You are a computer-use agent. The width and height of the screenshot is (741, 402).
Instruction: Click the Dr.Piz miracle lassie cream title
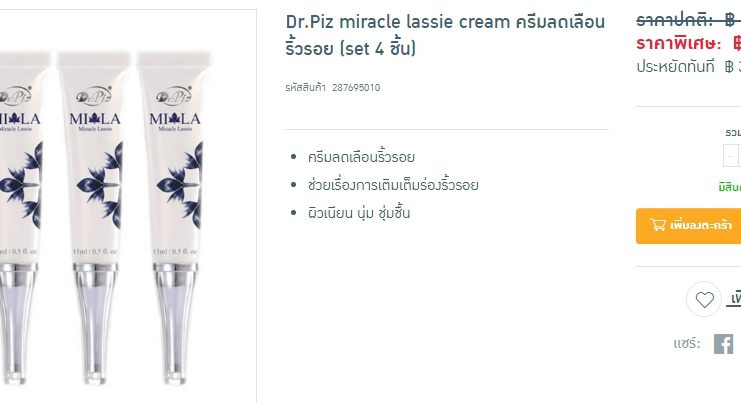coord(445,34)
